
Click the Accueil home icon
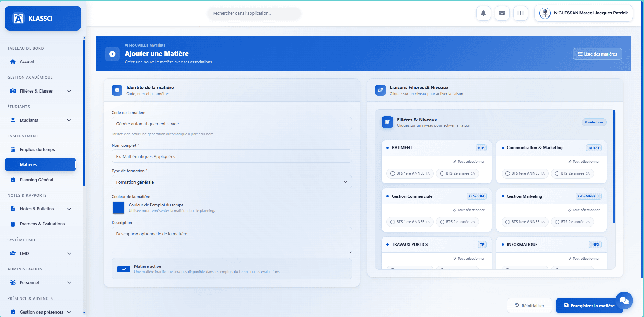click(13, 62)
